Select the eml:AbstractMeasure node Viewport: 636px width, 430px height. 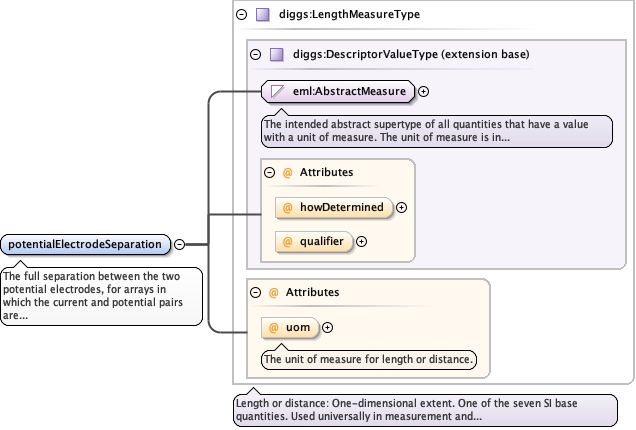pyautogui.click(x=338, y=91)
